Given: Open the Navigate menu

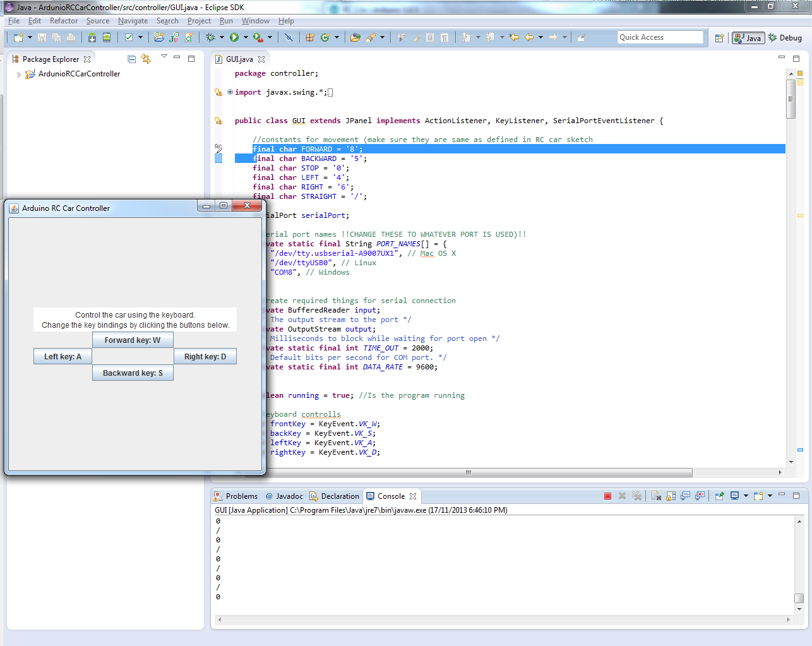Looking at the screenshot, I should click(133, 21).
